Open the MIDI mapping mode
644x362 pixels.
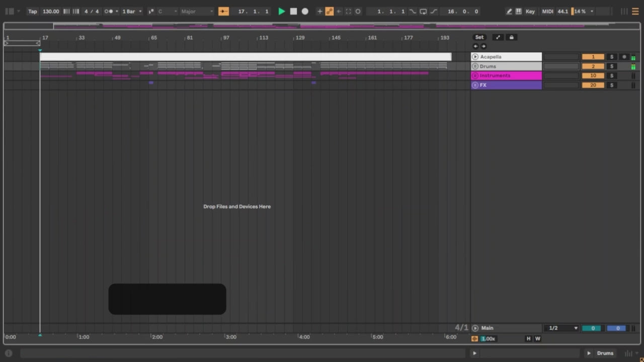tap(547, 11)
